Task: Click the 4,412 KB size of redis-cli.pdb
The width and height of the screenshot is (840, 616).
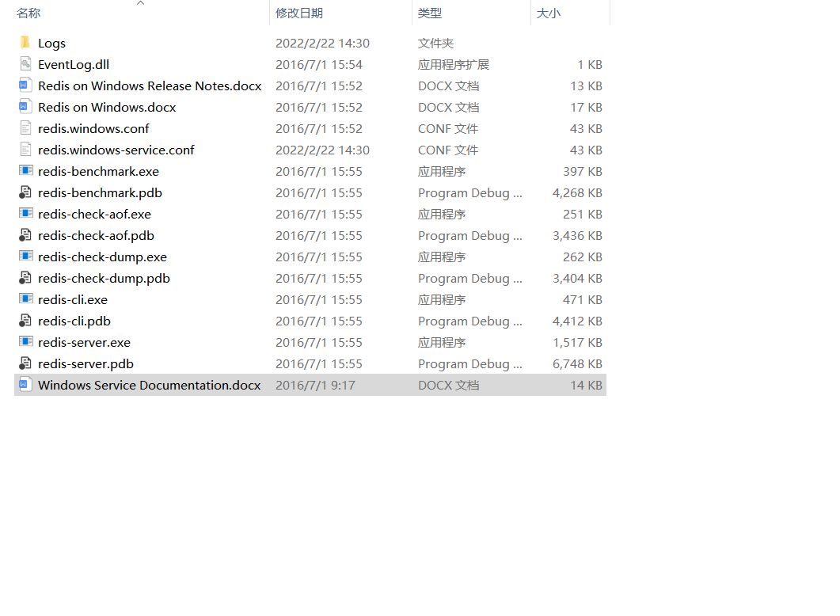Action: [577, 321]
